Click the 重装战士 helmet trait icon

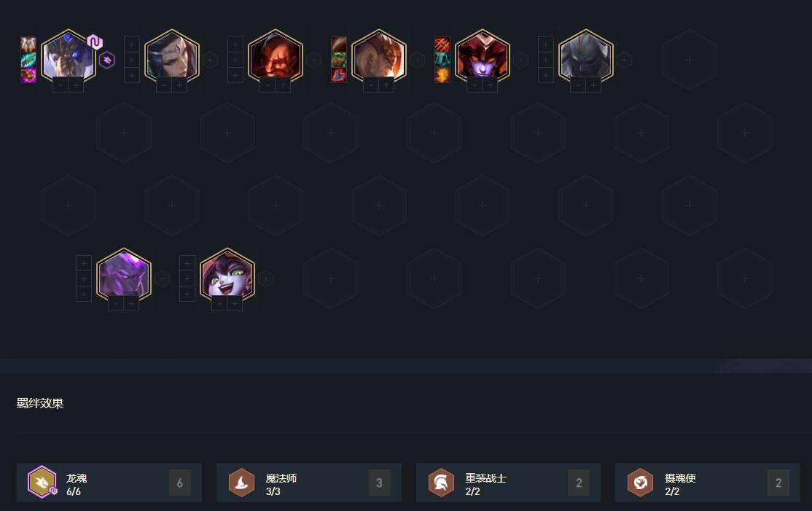tap(441, 483)
